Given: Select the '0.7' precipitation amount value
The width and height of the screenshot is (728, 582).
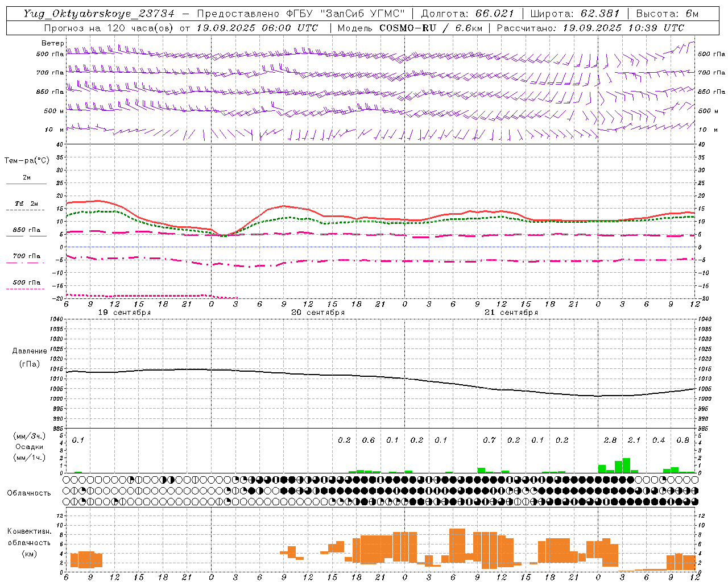Looking at the screenshot, I should coord(489,440).
